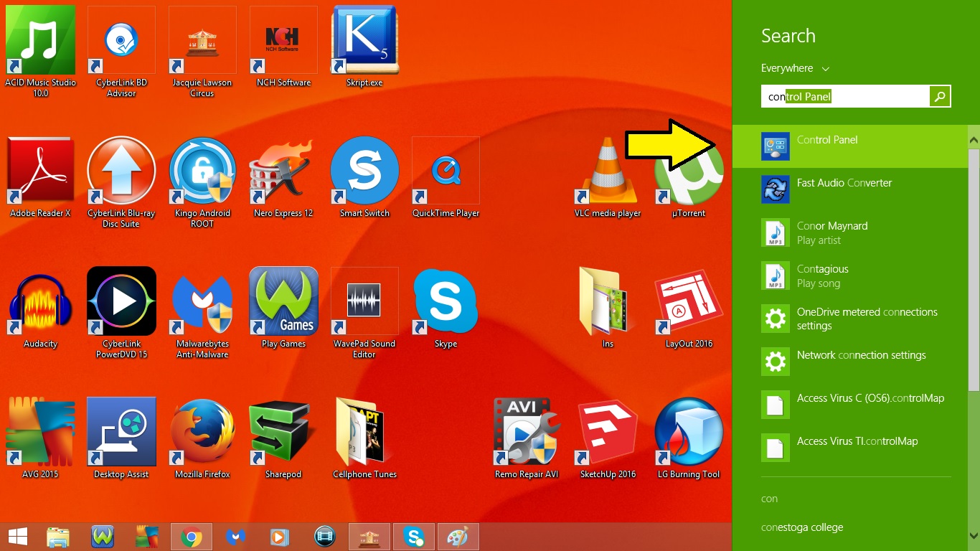Switch to Skype in the taskbar
The width and height of the screenshot is (980, 551).
[414, 537]
